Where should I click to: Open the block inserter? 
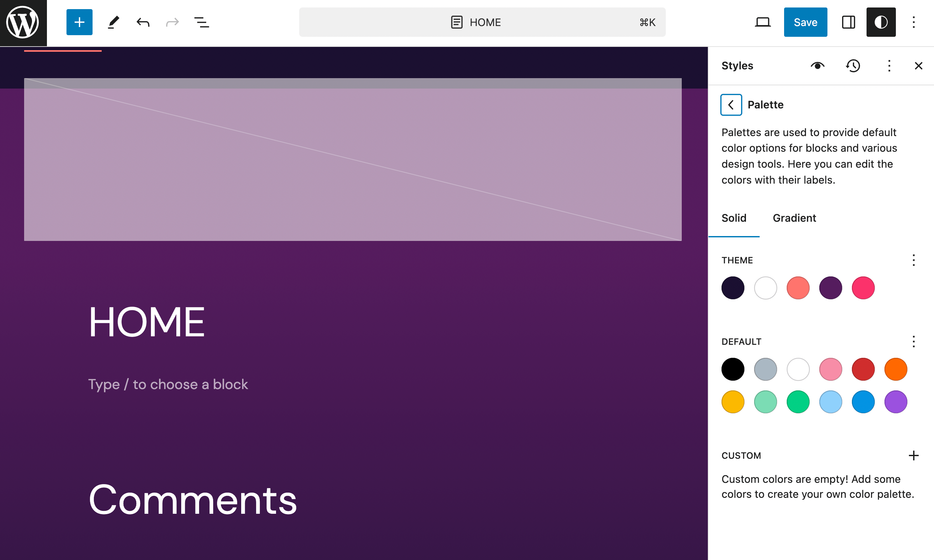click(x=79, y=22)
